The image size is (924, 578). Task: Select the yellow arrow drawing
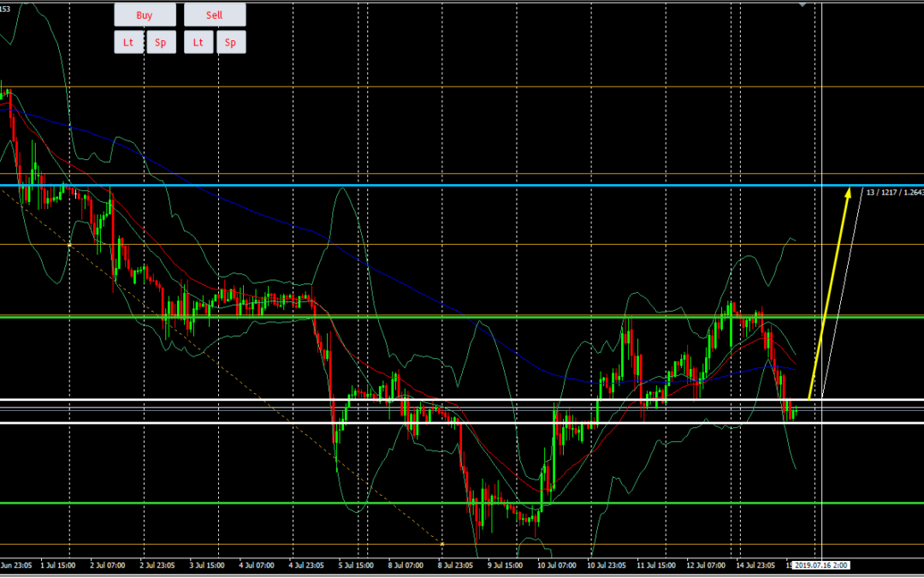point(830,289)
